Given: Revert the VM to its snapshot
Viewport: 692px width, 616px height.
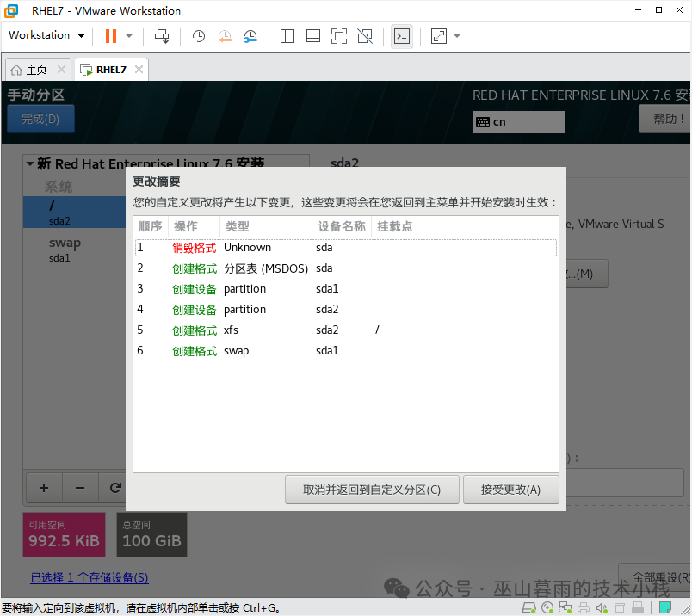Looking at the screenshot, I should click(225, 35).
